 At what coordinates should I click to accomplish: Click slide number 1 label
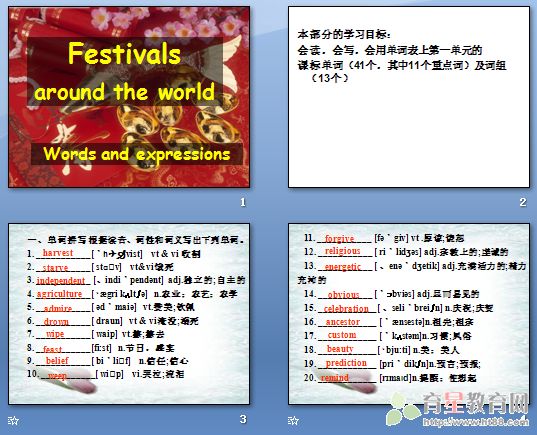coord(243,202)
